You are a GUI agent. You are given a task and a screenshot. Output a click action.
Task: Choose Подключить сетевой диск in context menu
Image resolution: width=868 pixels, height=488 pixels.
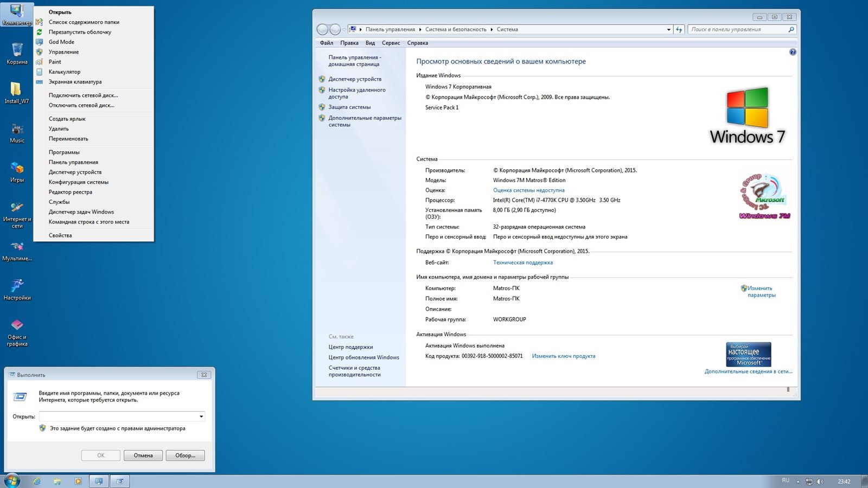pyautogui.click(x=94, y=95)
